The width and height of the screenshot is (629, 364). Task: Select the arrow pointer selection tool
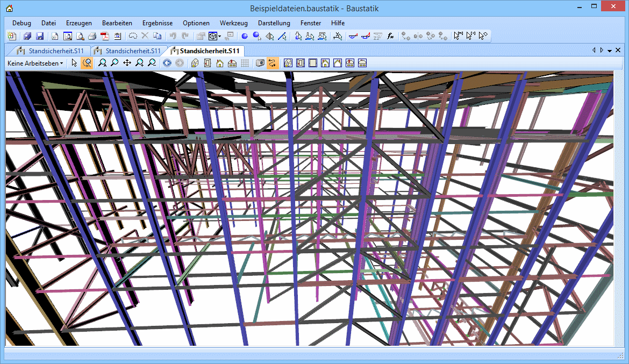74,63
